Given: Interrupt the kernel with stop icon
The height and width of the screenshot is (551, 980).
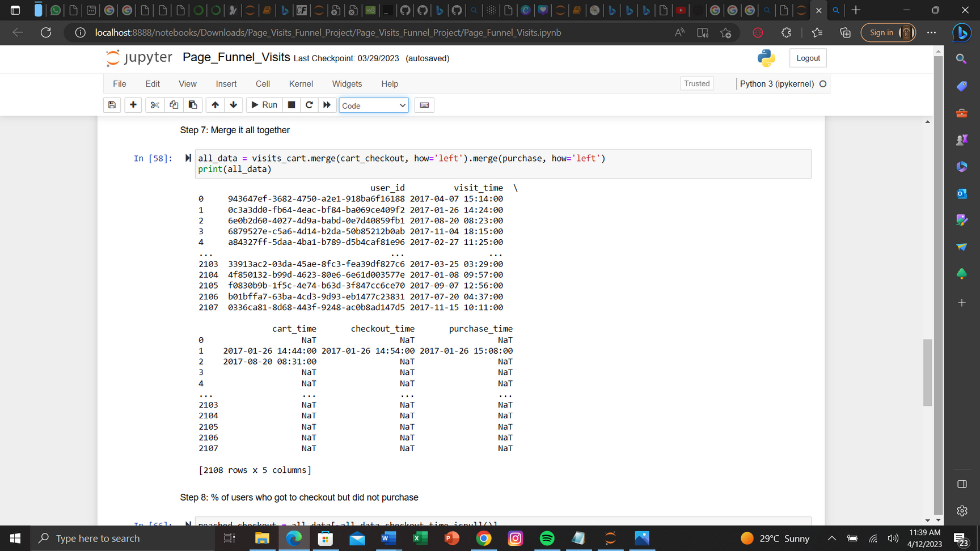Looking at the screenshot, I should (x=292, y=105).
